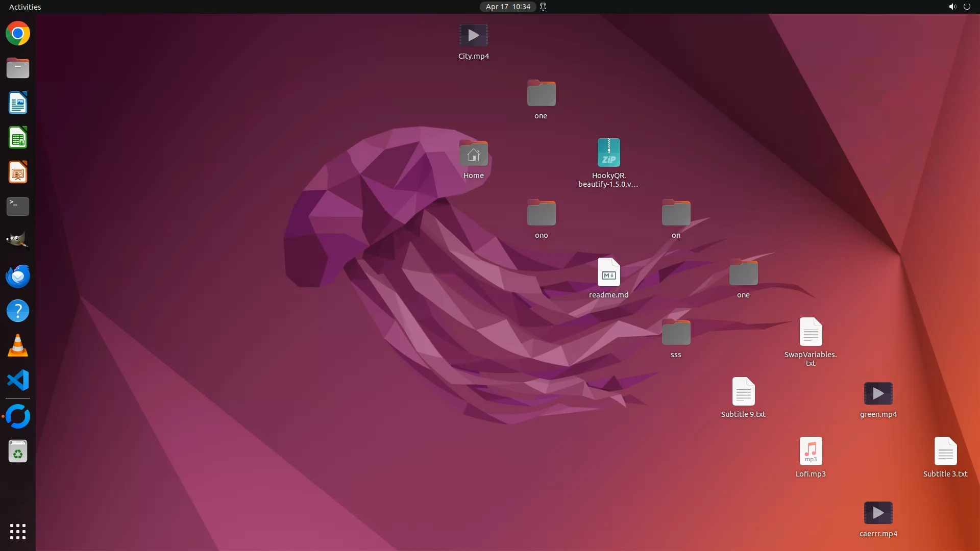
Task: Click the Activities button
Action: [x=25, y=7]
